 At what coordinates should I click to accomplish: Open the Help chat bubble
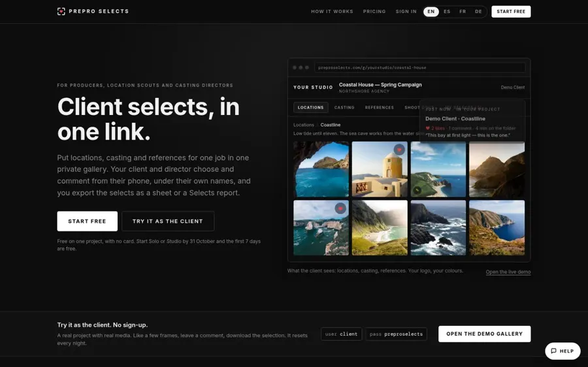click(x=562, y=351)
